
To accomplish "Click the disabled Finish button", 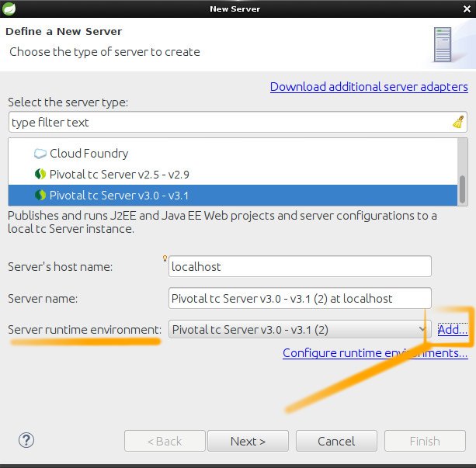I will (425, 441).
